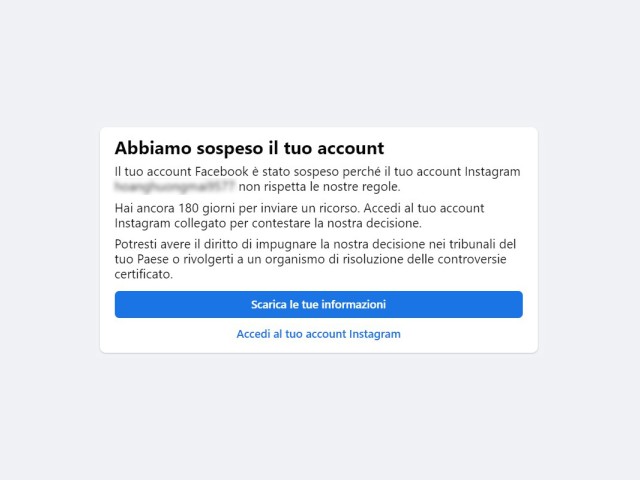The width and height of the screenshot is (640, 480).
Task: Click the heading "Abbiamo sospeso il tuo account"
Action: (x=249, y=148)
